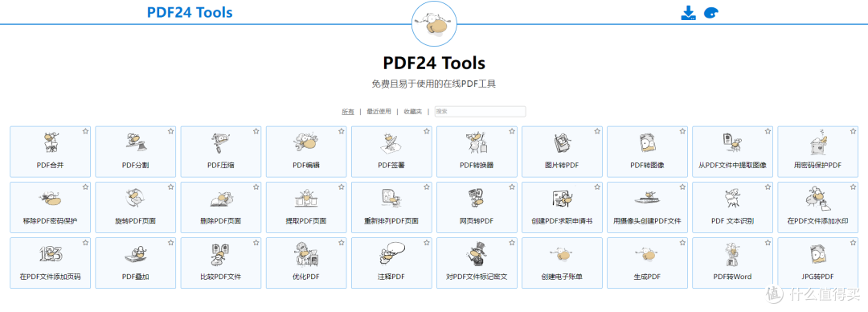Switch to 最近使用 filter
The image size is (868, 312).
tap(379, 112)
